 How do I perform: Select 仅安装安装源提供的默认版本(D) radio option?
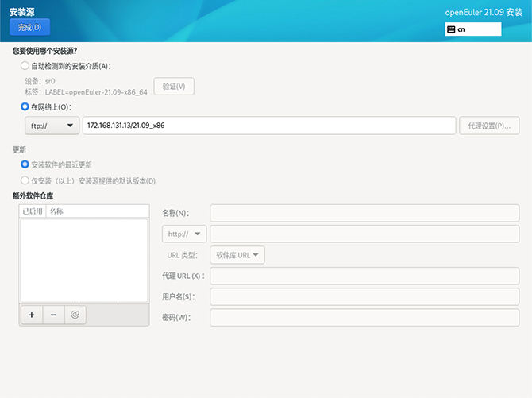click(25, 180)
